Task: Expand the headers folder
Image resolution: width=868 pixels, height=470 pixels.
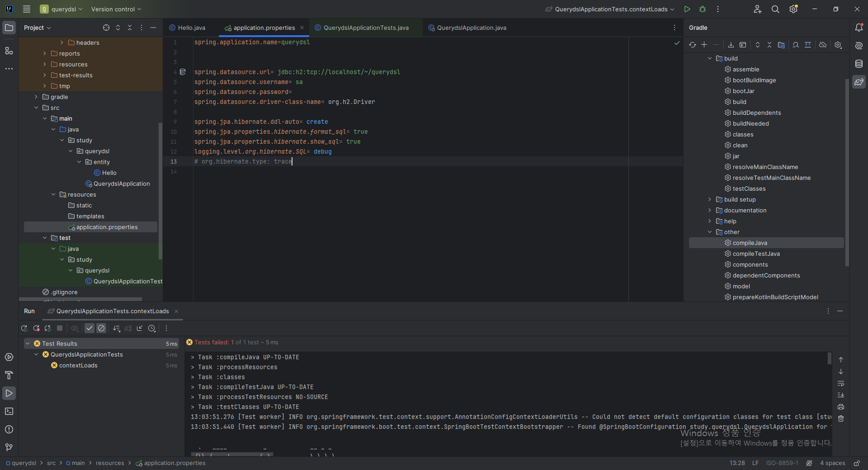Action: pyautogui.click(x=62, y=42)
